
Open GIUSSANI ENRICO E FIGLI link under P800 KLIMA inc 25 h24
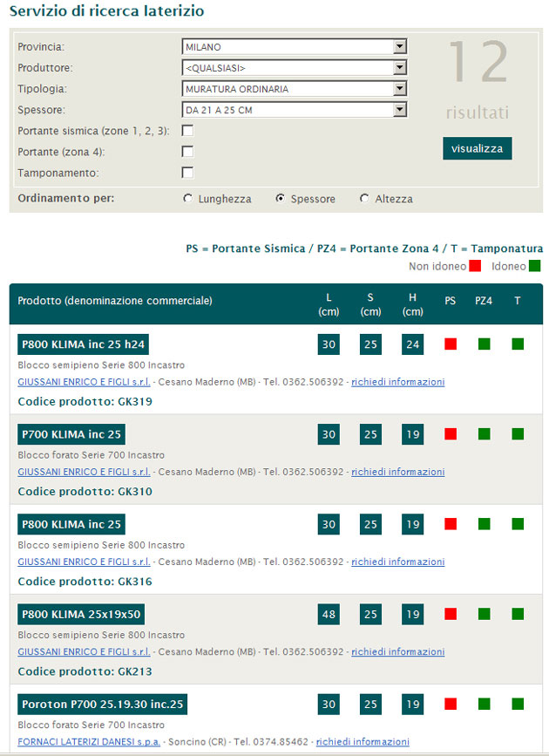[x=84, y=382]
